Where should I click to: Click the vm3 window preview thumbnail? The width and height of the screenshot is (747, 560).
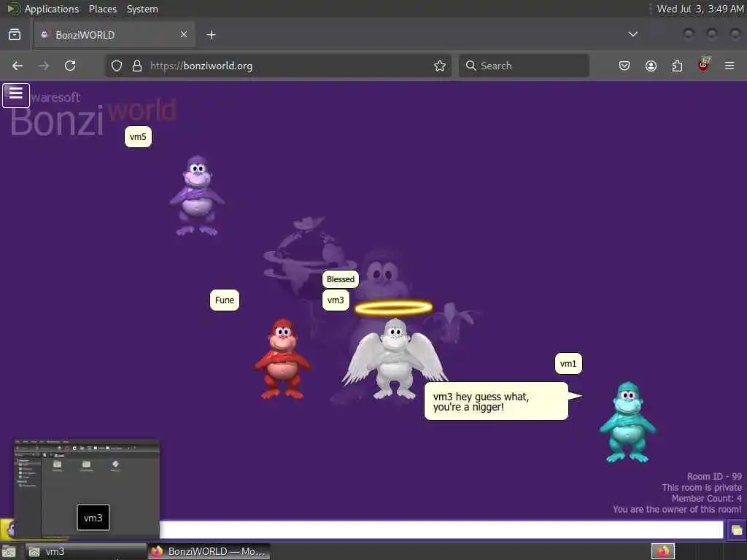pyautogui.click(x=86, y=489)
